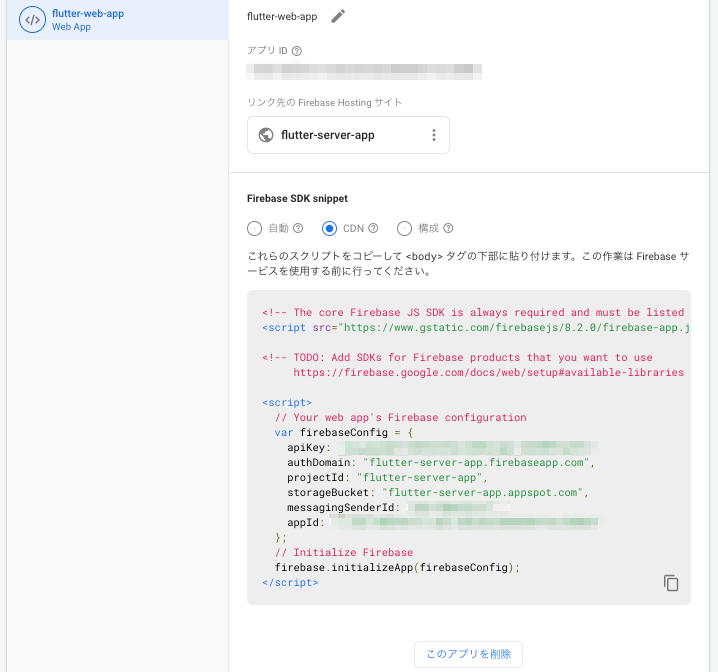Click the firebase.initializeApp(firebaseConfig) line
The image size is (718, 672).
point(397,568)
